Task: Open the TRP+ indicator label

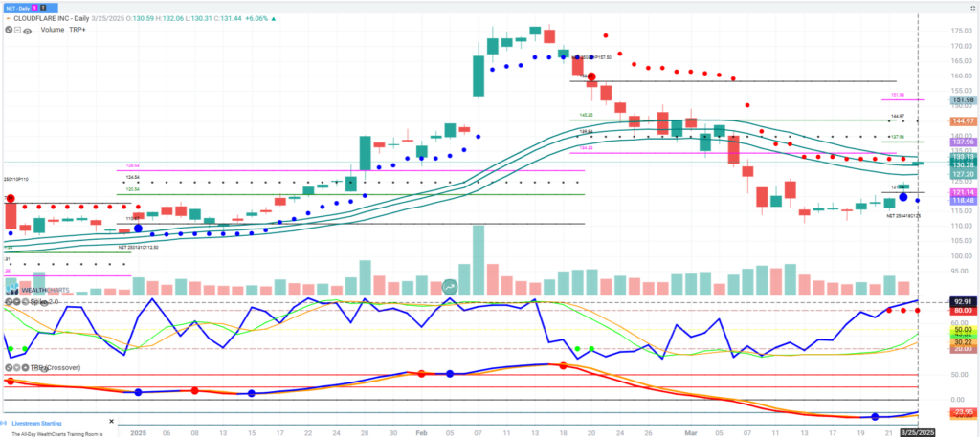Action: pos(78,30)
